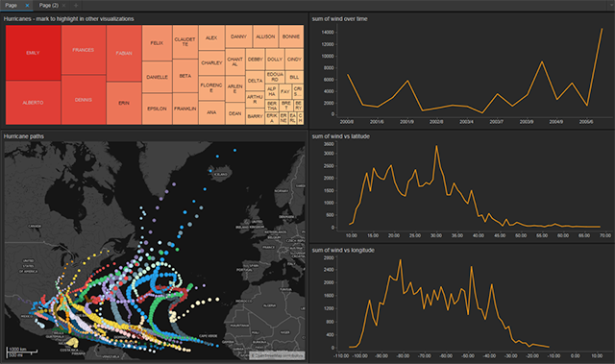This screenshot has height=364, width=615.
Task: Select the DEAN hurricane tile
Action: click(x=234, y=113)
